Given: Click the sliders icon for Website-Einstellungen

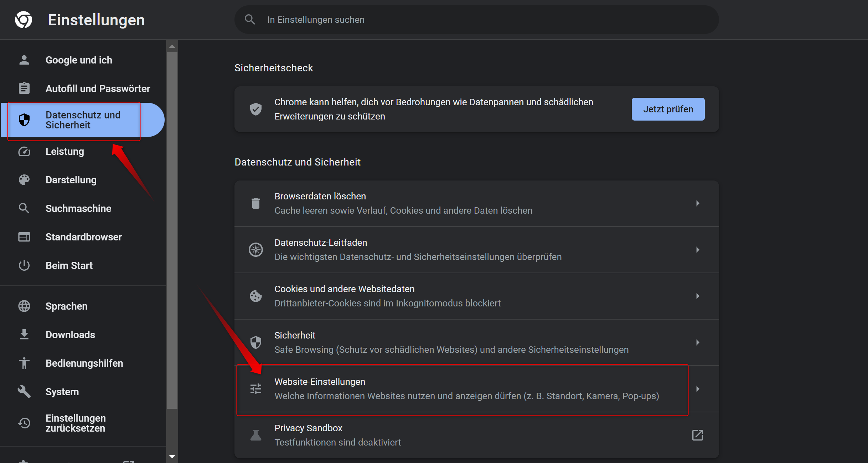Looking at the screenshot, I should coord(255,389).
